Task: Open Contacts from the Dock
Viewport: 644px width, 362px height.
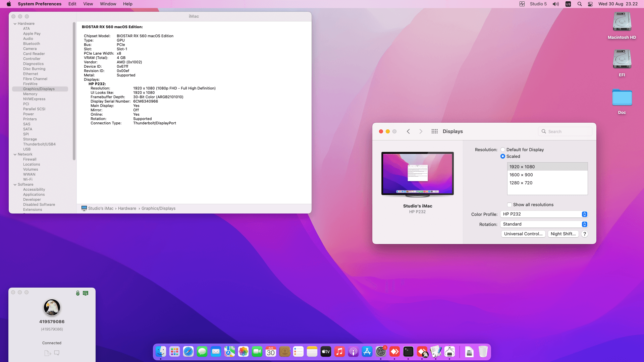Action: coord(284,352)
